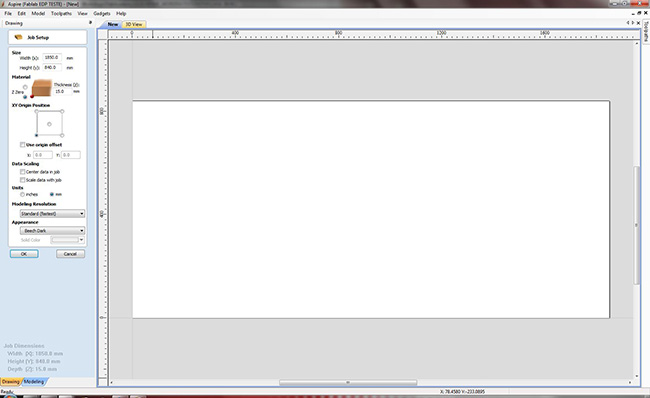Open the Modeling Resolution dropdown
The height and width of the screenshot is (398, 650).
53,214
